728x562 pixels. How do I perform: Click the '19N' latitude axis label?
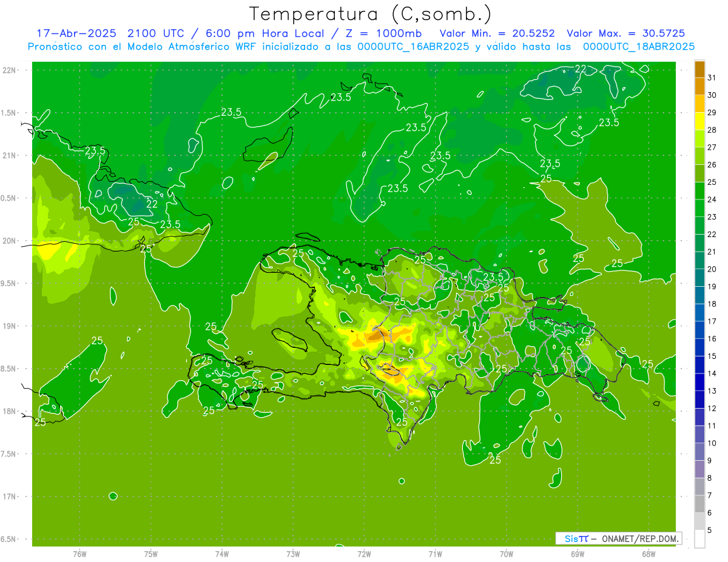click(x=10, y=326)
